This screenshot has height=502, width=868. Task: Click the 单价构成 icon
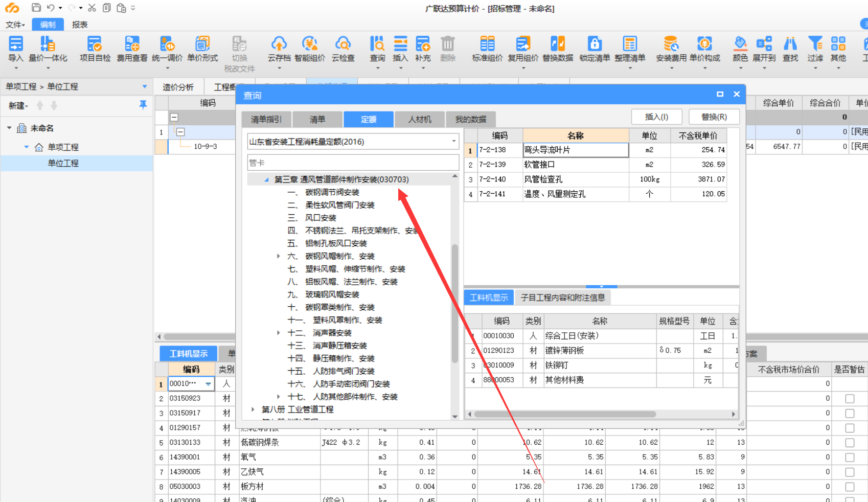[x=704, y=44]
